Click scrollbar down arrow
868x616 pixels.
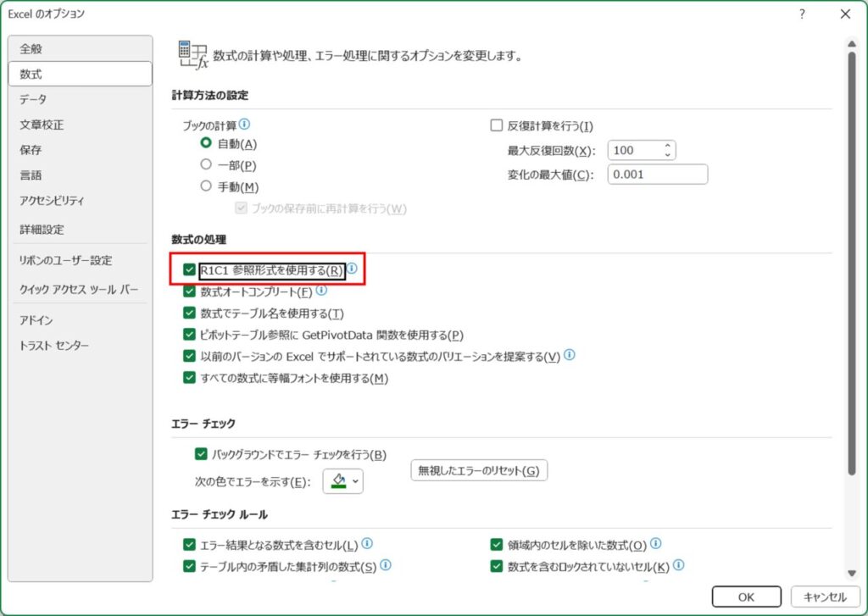point(851,574)
